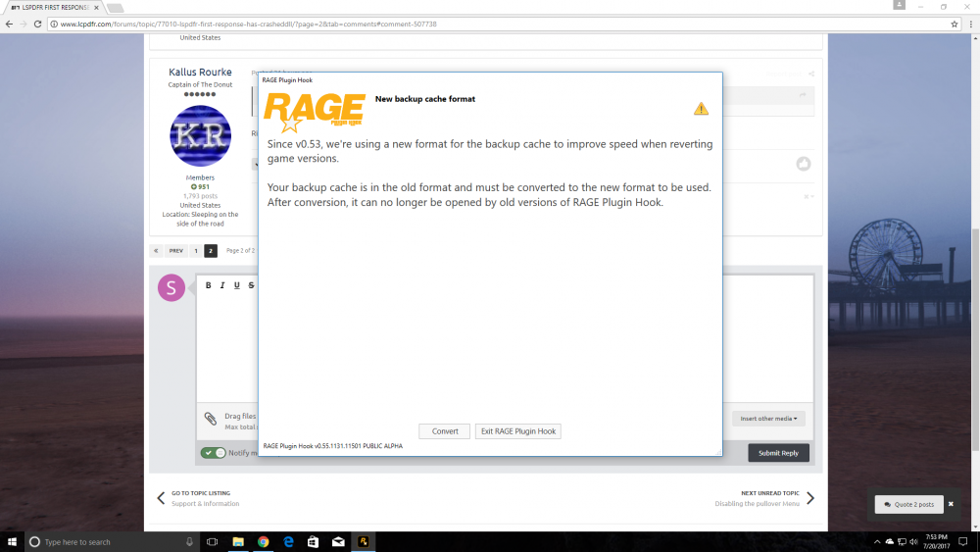Click RAGE Plugin Hook version text
Screen dimensions: 980x552
pos(332,446)
